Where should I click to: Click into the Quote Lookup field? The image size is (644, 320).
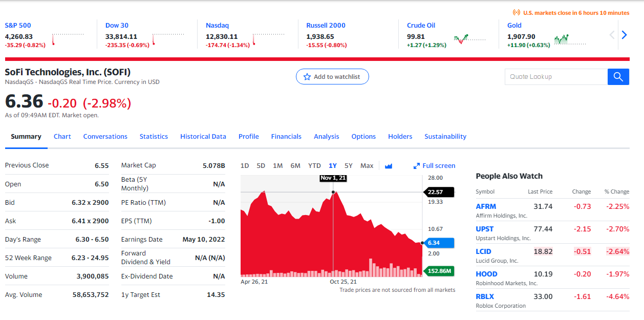556,77
